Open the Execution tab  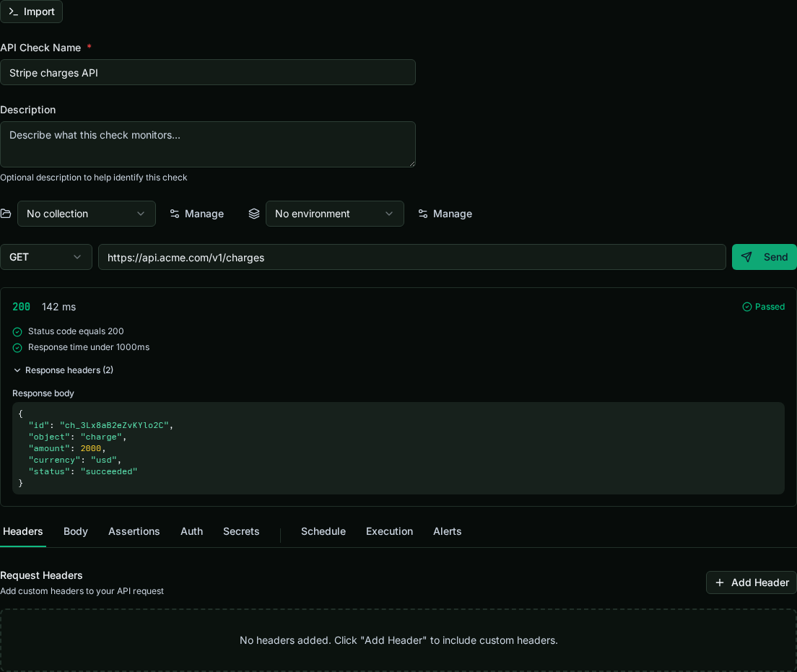pyautogui.click(x=389, y=531)
